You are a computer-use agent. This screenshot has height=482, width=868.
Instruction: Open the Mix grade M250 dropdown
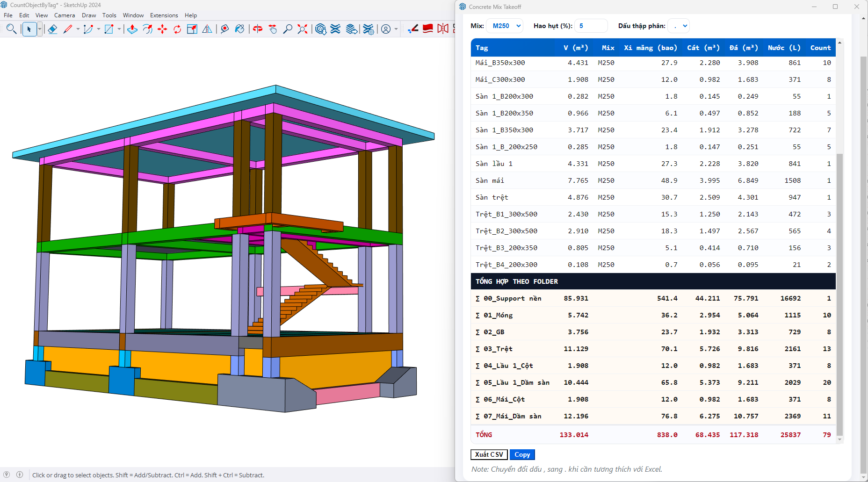coord(505,26)
